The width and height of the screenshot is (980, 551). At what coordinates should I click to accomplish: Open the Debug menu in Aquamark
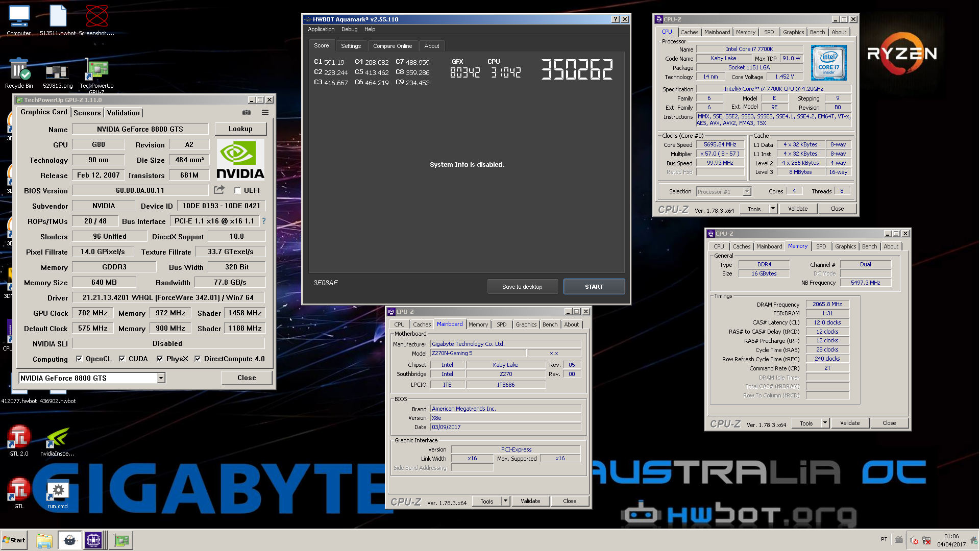click(x=349, y=29)
